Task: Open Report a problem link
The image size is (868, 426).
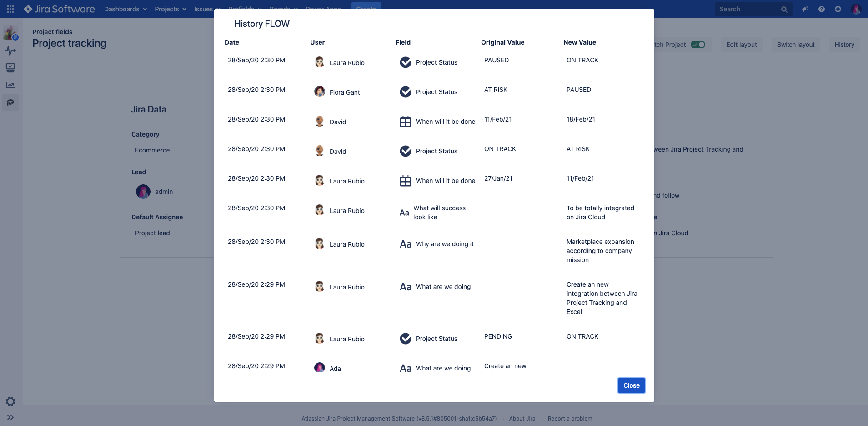Action: [570, 418]
